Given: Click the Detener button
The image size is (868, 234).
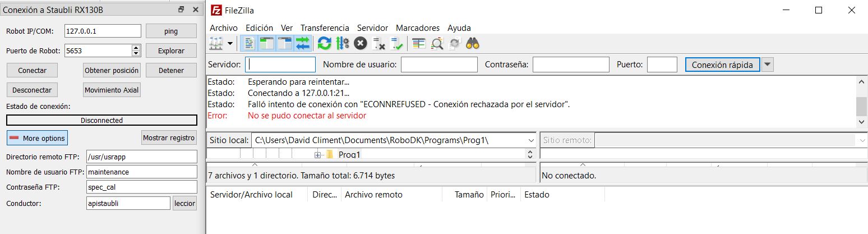Looking at the screenshot, I should click(171, 70).
